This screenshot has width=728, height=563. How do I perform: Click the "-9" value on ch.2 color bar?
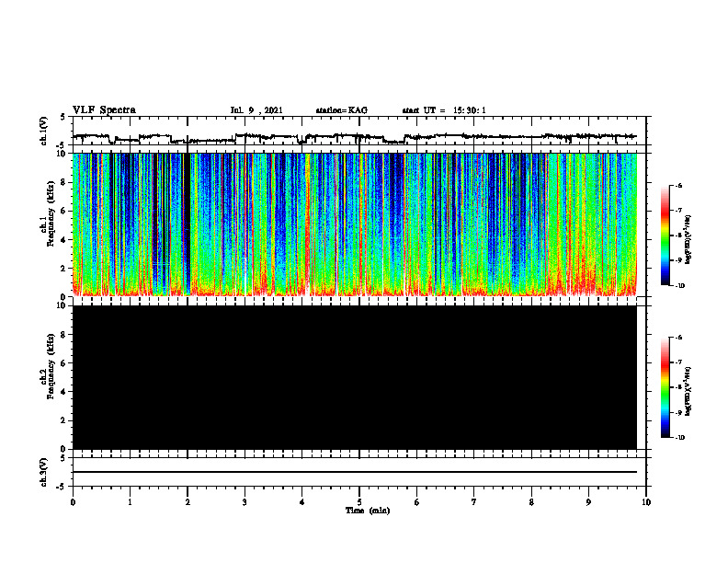678,413
